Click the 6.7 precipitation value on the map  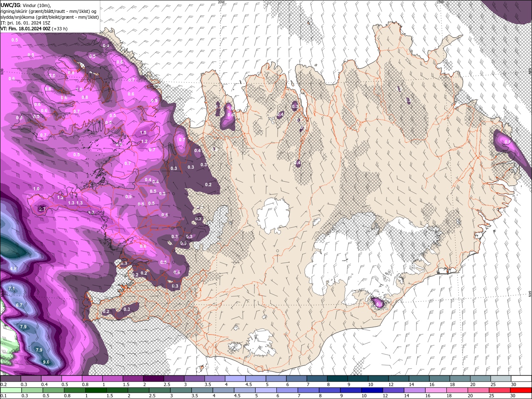[x=19, y=305]
